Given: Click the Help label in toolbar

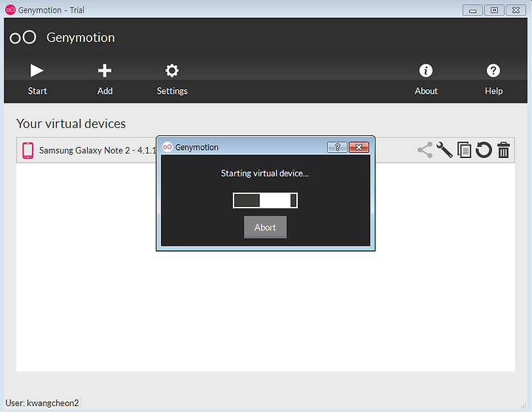Looking at the screenshot, I should click(x=494, y=91).
